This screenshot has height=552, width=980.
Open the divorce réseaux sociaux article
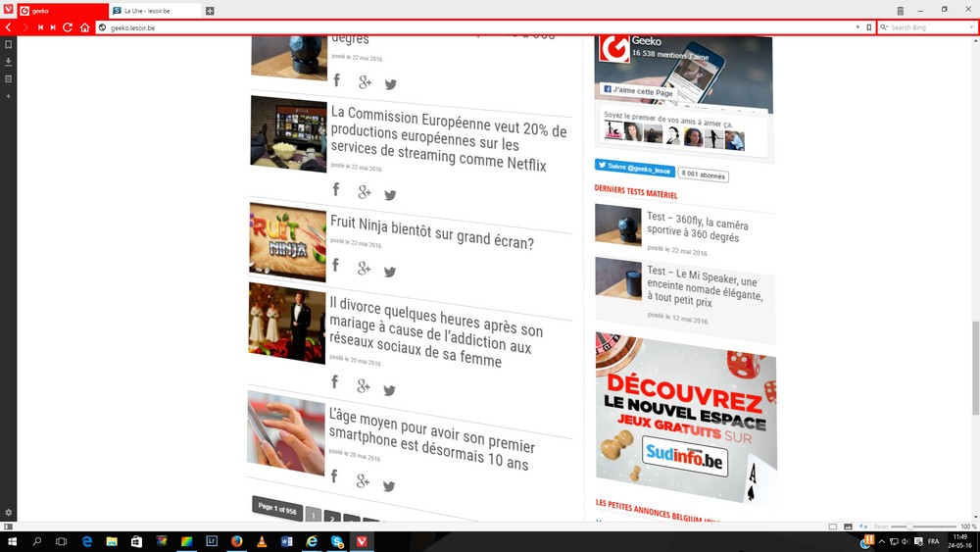pos(436,332)
